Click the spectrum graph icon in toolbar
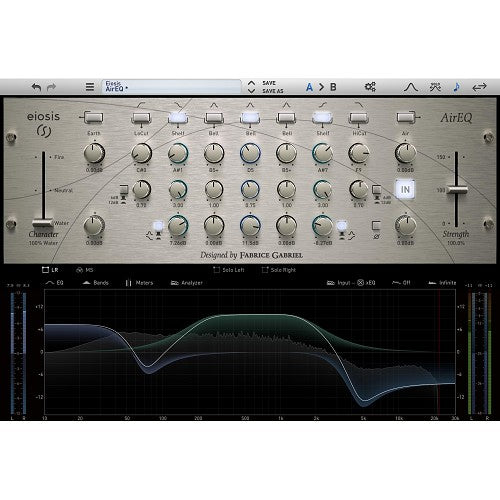 (x=435, y=87)
